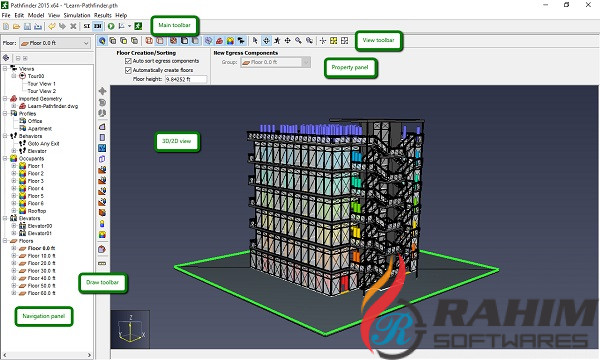The image size is (600, 360).
Task: Open the Simulation menu
Action: tap(77, 15)
